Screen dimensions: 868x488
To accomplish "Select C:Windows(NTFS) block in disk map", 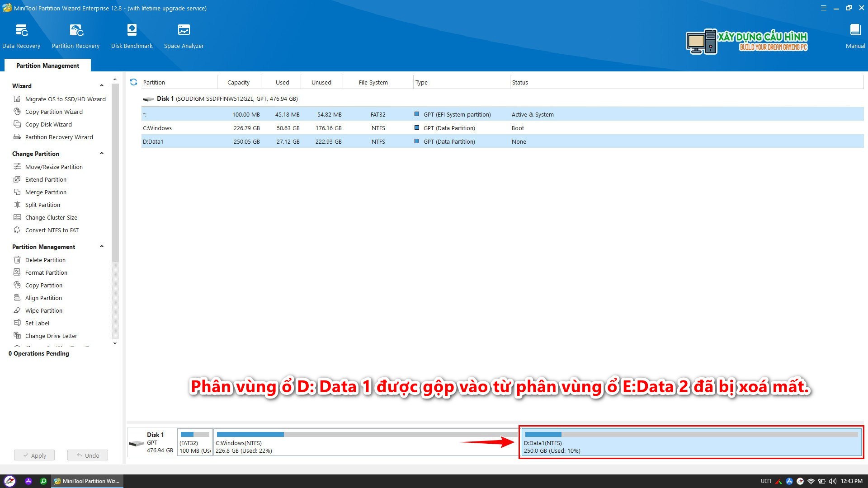I will point(366,442).
